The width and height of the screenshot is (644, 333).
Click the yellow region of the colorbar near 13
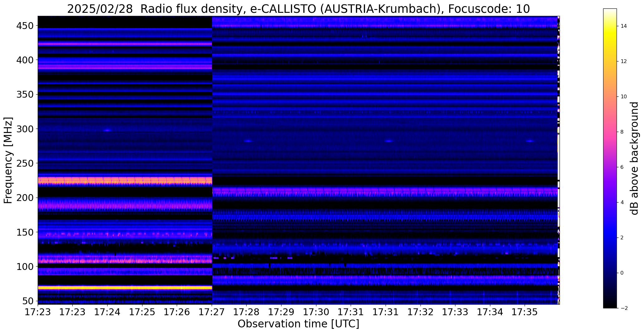pyautogui.click(x=610, y=44)
